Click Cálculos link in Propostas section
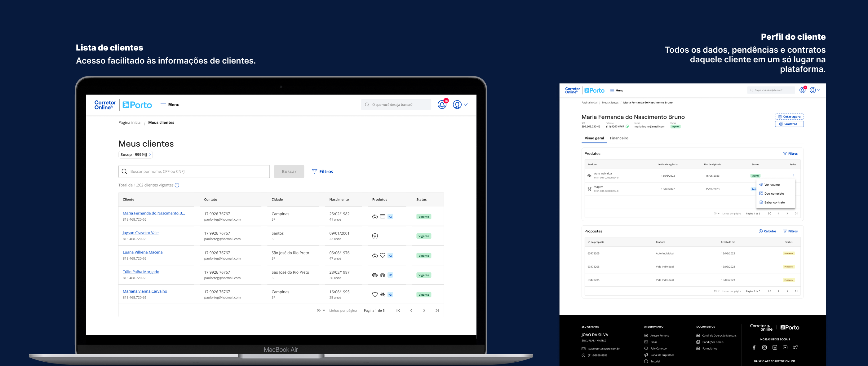868x366 pixels. pyautogui.click(x=767, y=231)
